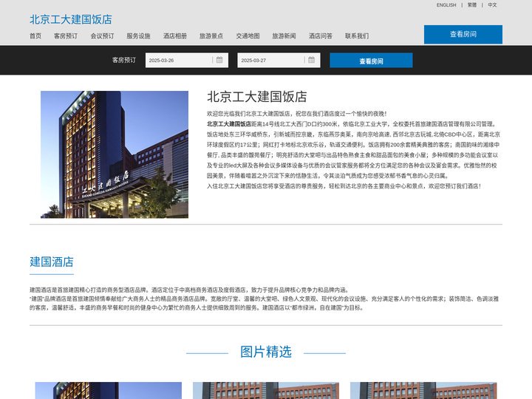The width and height of the screenshot is (532, 399).
Task: Switch language to 中文
Action: click(492, 4)
